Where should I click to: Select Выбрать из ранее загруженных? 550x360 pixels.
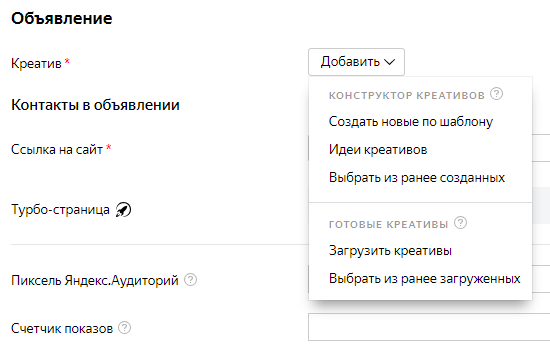pyautogui.click(x=424, y=279)
